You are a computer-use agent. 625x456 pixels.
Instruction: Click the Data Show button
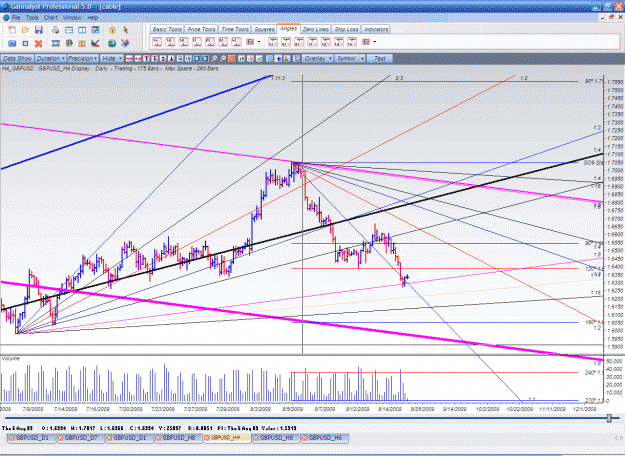pos(17,59)
